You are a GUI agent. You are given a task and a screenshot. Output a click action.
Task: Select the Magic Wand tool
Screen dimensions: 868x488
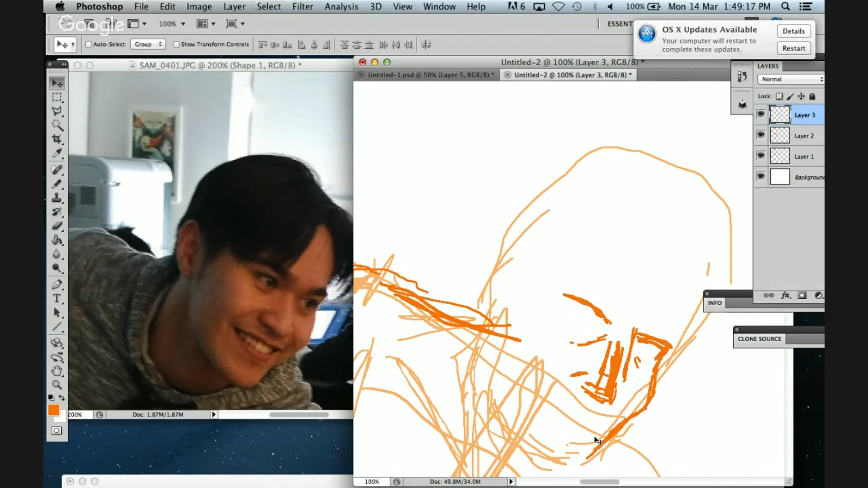pos(57,125)
